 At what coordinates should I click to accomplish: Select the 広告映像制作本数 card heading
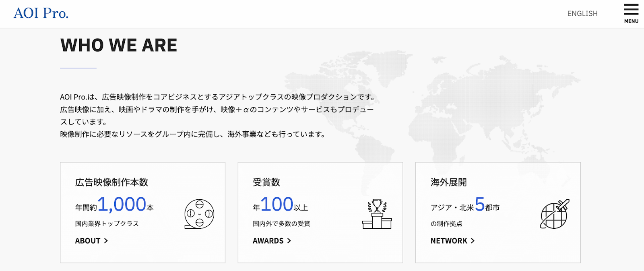111,182
